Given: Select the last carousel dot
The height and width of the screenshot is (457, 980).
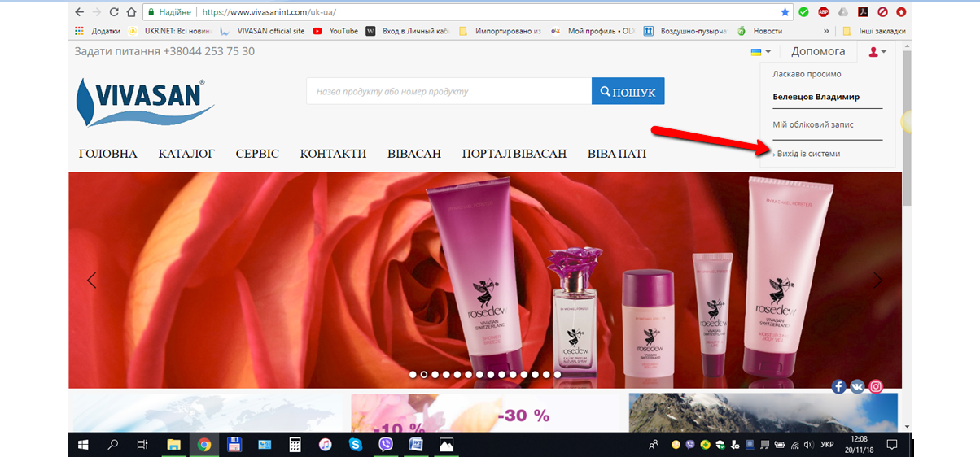Looking at the screenshot, I should tap(557, 375).
